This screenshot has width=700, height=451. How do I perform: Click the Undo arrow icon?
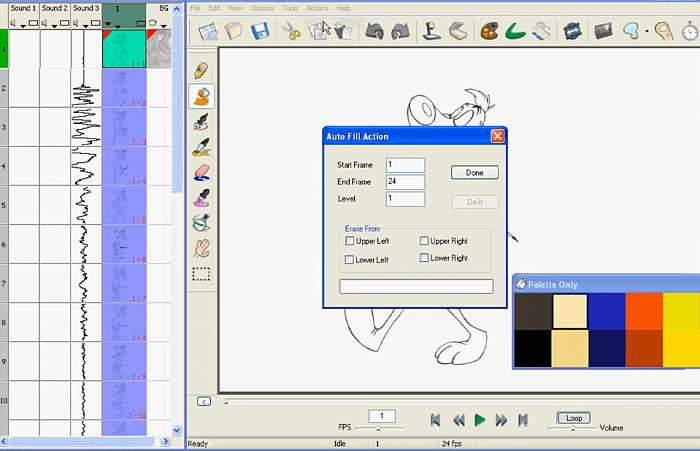click(x=374, y=31)
